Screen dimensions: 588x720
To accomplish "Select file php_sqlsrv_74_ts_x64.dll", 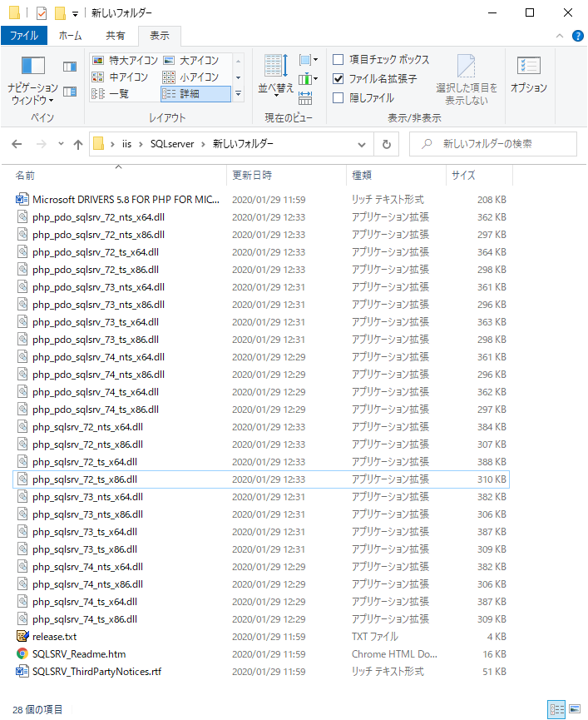I will 261,602.
